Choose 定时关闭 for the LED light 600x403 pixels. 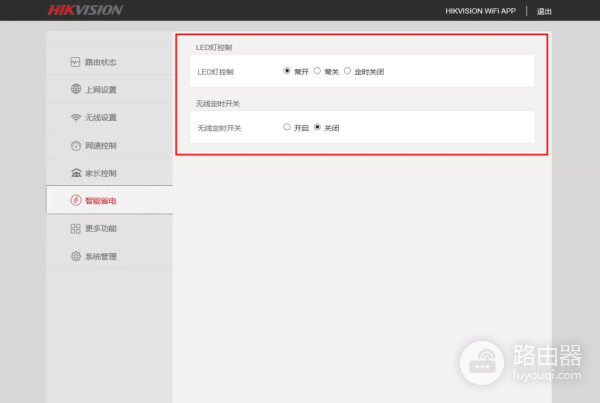click(347, 72)
